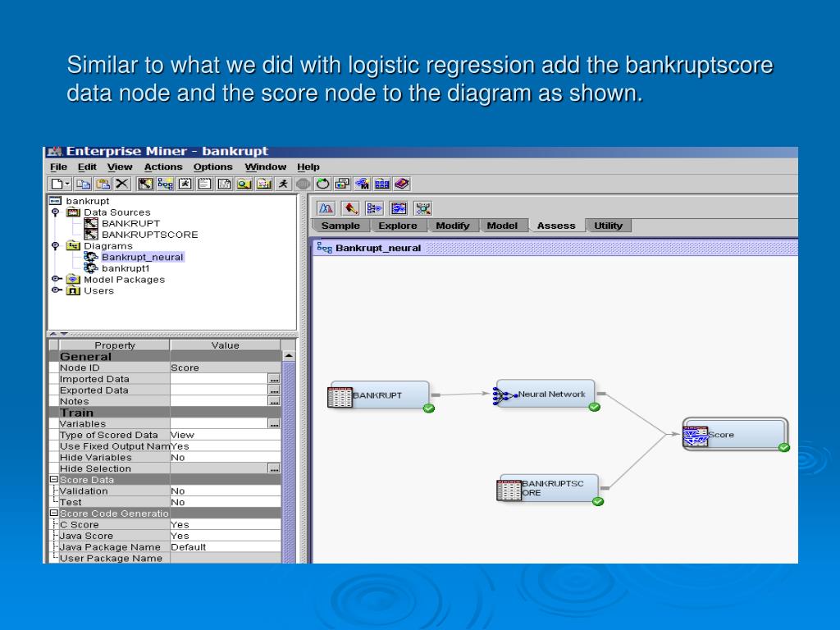
Task: Click the Copy toolbar icon
Action: pyautogui.click(x=83, y=184)
